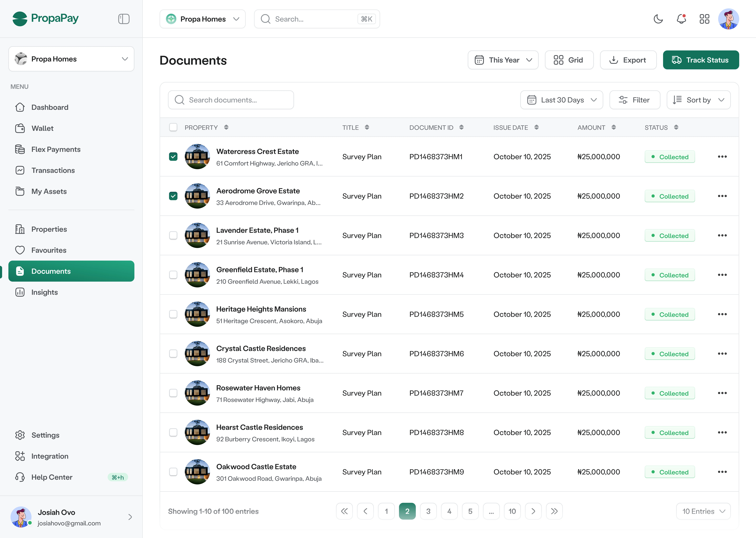Check Lavender Estate, Phase 1 checkbox
Screen dimensions: 756x538
click(173, 236)
